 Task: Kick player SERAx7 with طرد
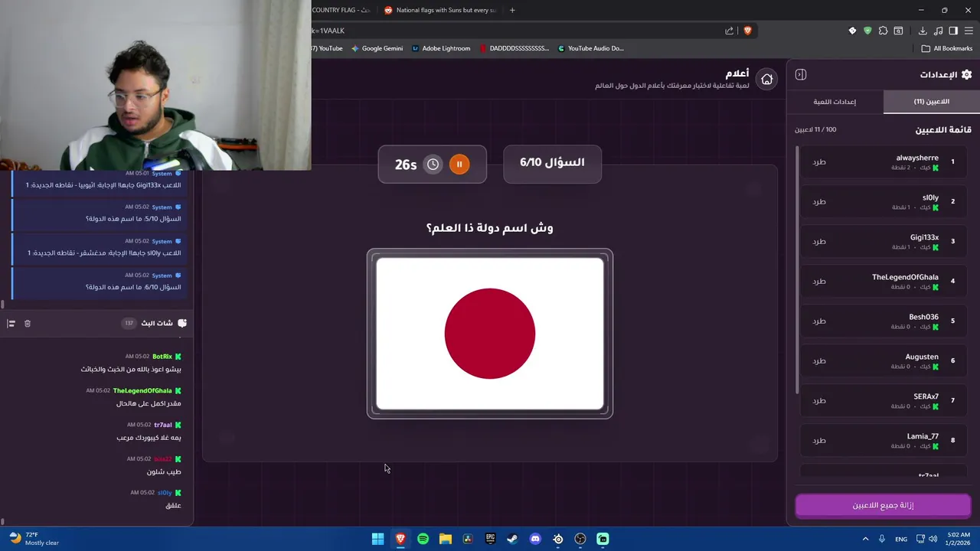(x=819, y=400)
